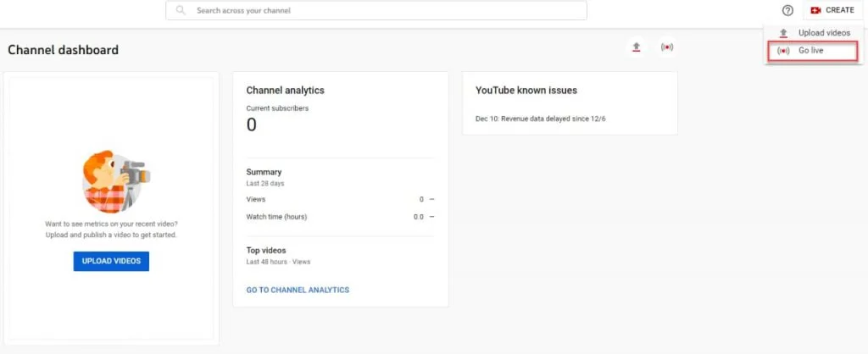Image resolution: width=868 pixels, height=354 pixels.
Task: Click the YouTube known issues heading
Action: [526, 90]
